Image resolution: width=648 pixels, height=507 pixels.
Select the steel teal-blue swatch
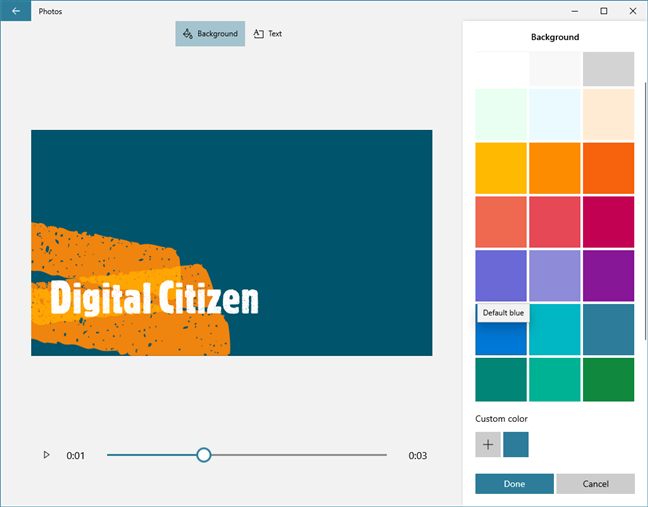coord(608,329)
